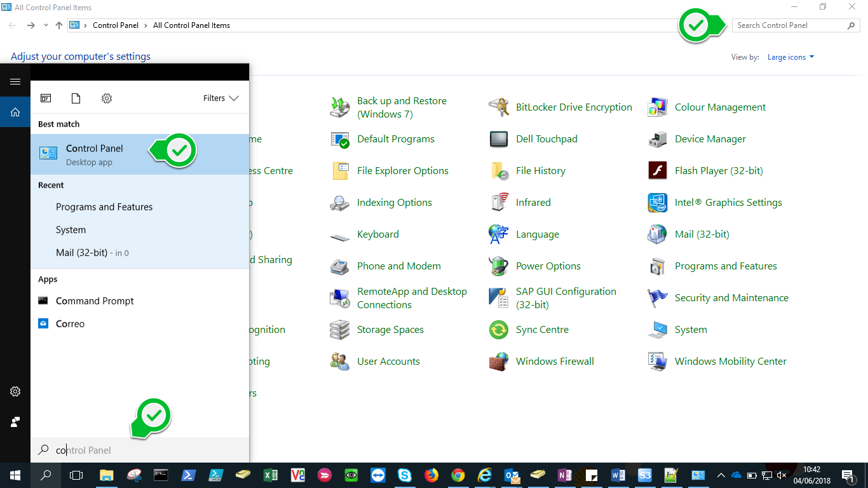Go up one level in Control Panel
Image resolution: width=868 pixels, height=488 pixels.
pos(59,25)
